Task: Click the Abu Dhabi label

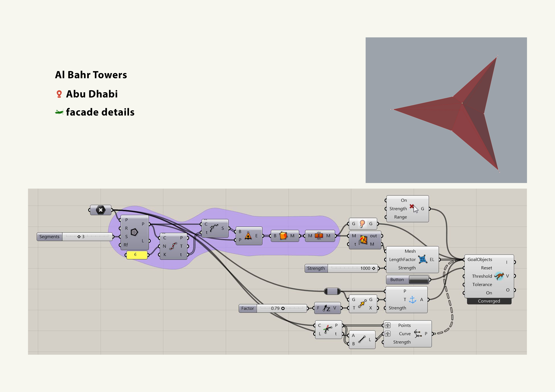Action: tap(92, 94)
